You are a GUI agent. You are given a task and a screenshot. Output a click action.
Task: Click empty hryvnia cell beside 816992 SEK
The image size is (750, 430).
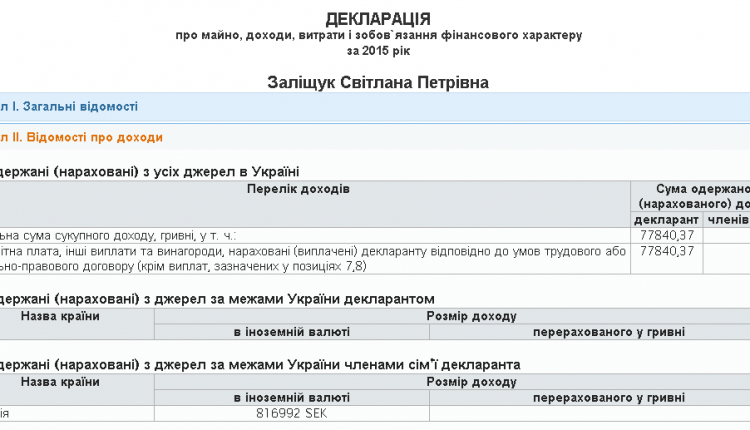tap(590, 413)
